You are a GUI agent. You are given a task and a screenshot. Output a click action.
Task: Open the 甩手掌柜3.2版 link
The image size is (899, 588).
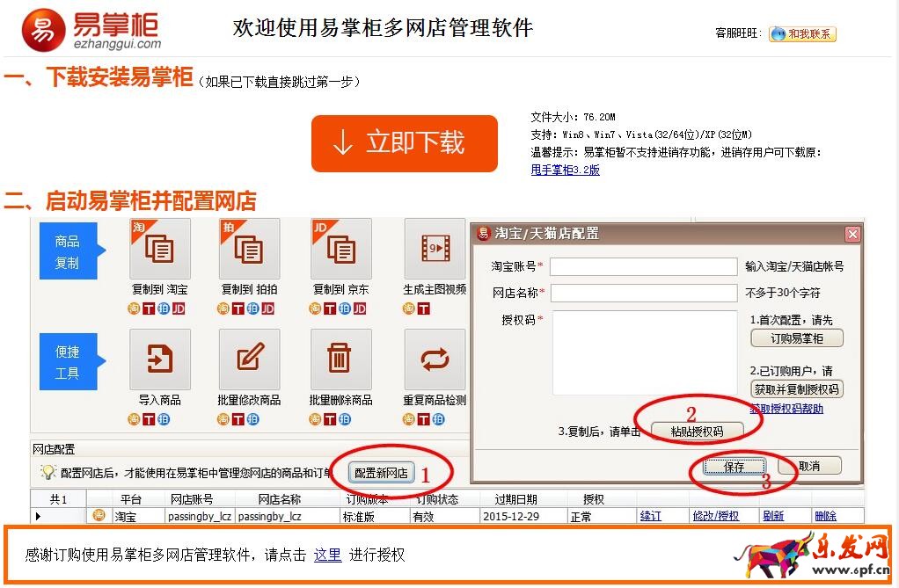point(565,170)
